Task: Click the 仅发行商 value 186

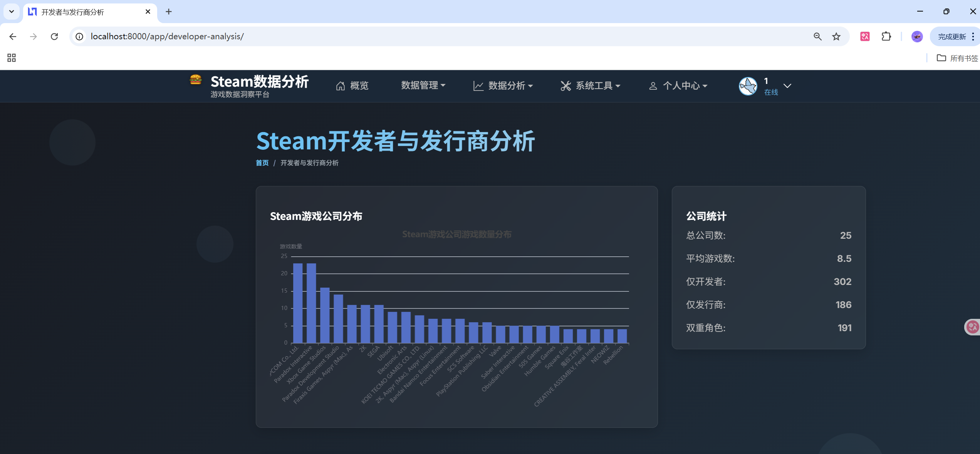Action: click(x=843, y=305)
